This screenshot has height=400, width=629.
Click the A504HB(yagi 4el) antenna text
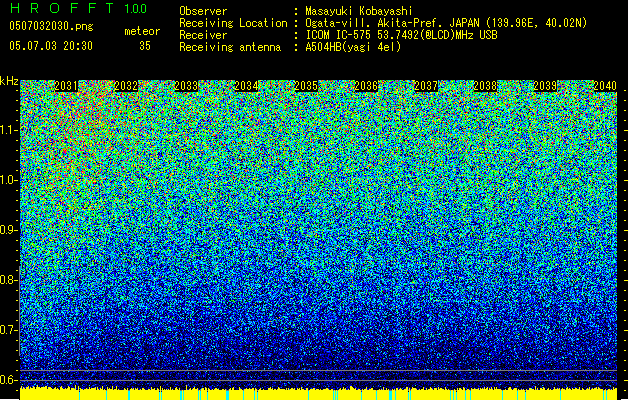point(353,47)
